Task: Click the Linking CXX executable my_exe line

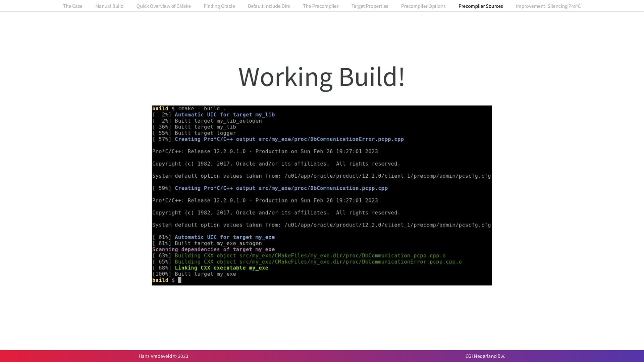Action: click(221, 268)
